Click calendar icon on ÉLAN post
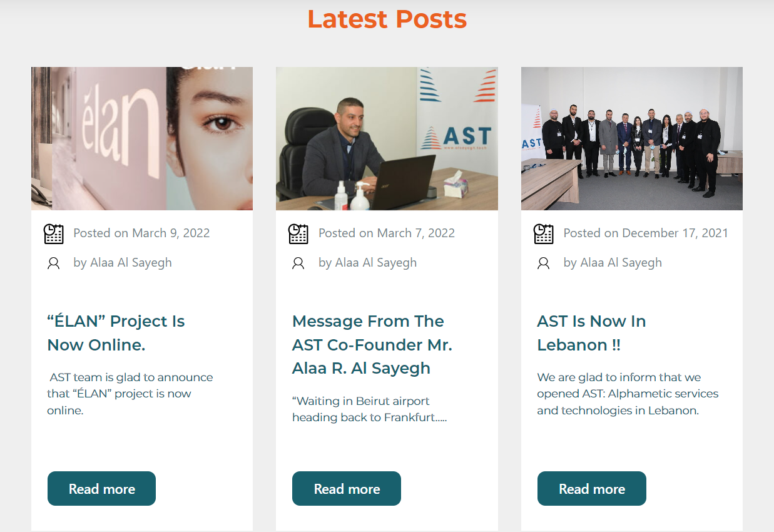 [x=53, y=233]
